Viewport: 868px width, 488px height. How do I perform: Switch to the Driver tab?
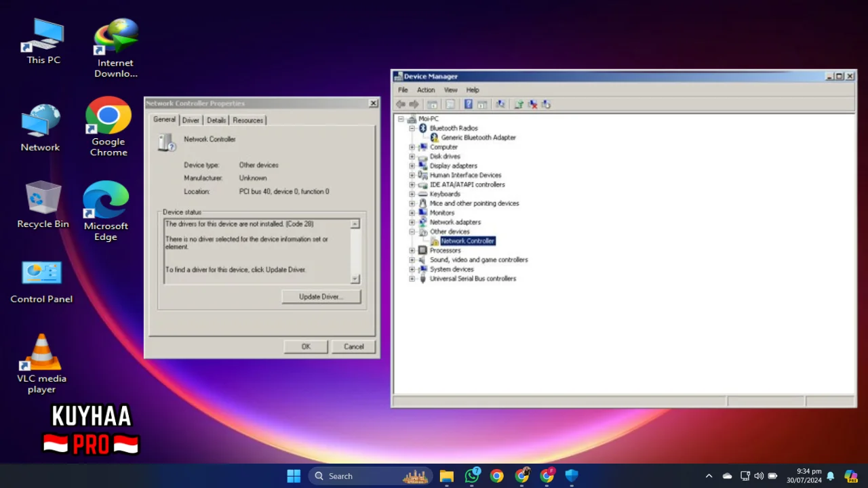coord(191,121)
